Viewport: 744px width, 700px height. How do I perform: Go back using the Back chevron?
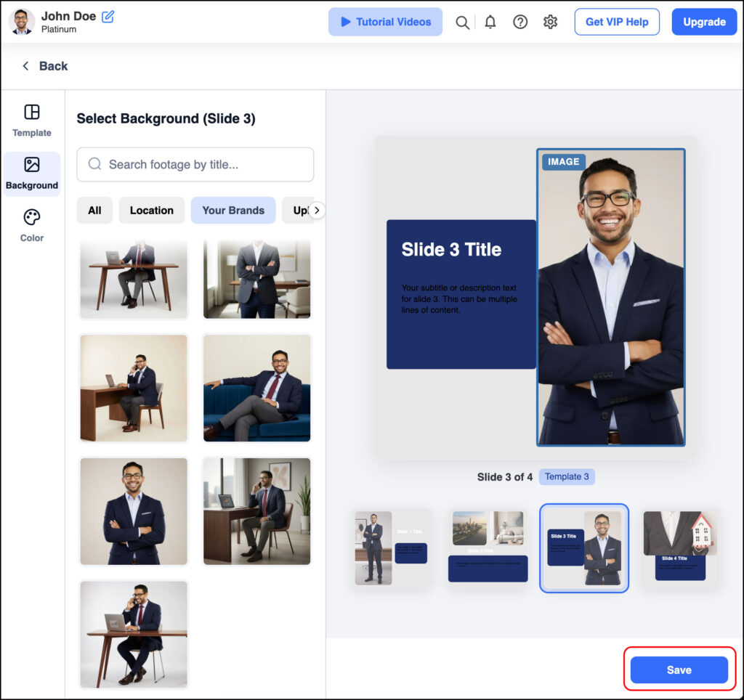26,66
